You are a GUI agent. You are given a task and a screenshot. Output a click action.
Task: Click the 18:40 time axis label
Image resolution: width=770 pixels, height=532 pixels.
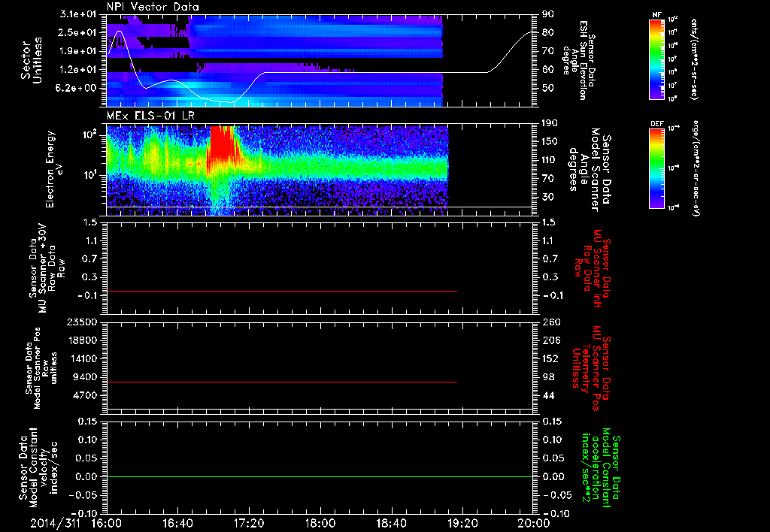pos(392,524)
